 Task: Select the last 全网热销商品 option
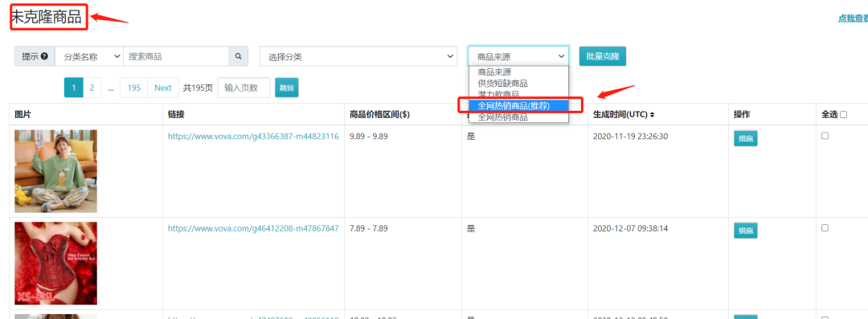pos(518,117)
